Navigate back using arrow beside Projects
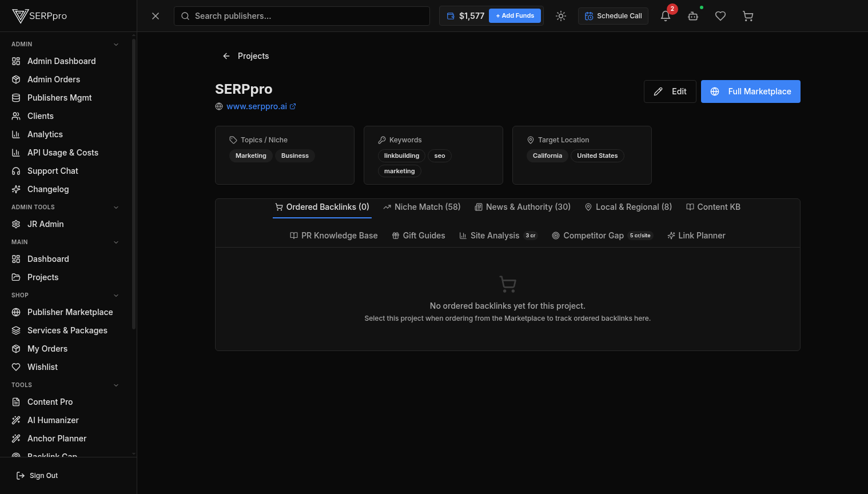Screen dimensions: 868x494 (x=226, y=56)
